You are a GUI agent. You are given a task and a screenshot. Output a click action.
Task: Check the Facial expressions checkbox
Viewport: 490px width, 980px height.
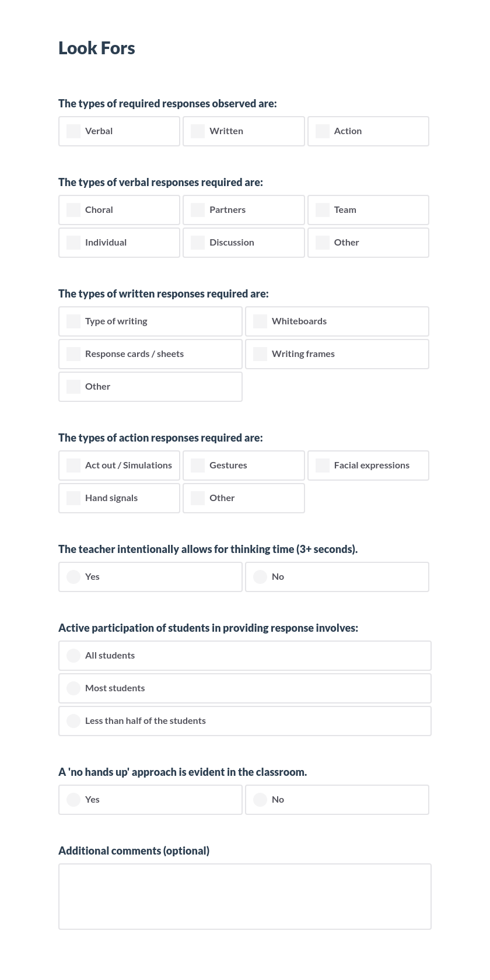pyautogui.click(x=322, y=466)
